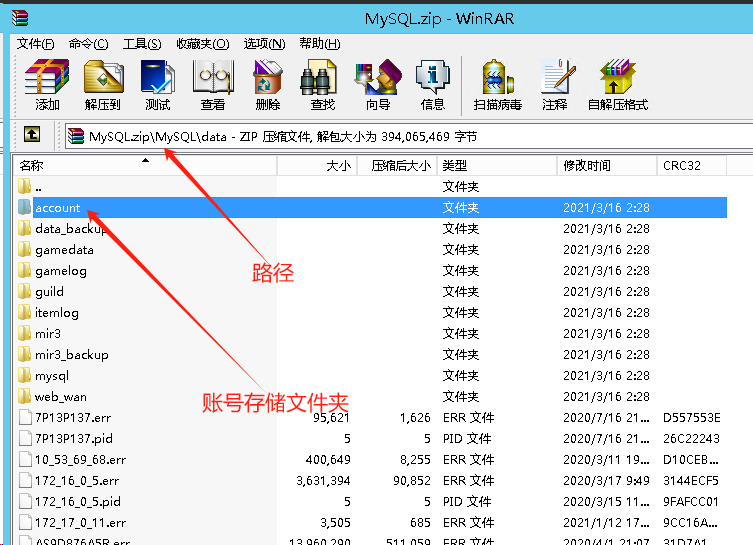Image resolution: width=753 pixels, height=545 pixels.
Task: Select the parent '..' folder icon
Action: pyautogui.click(x=24, y=186)
